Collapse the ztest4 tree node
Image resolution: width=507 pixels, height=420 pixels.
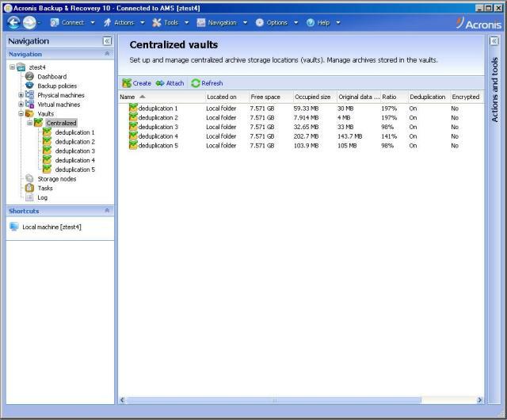[12, 67]
